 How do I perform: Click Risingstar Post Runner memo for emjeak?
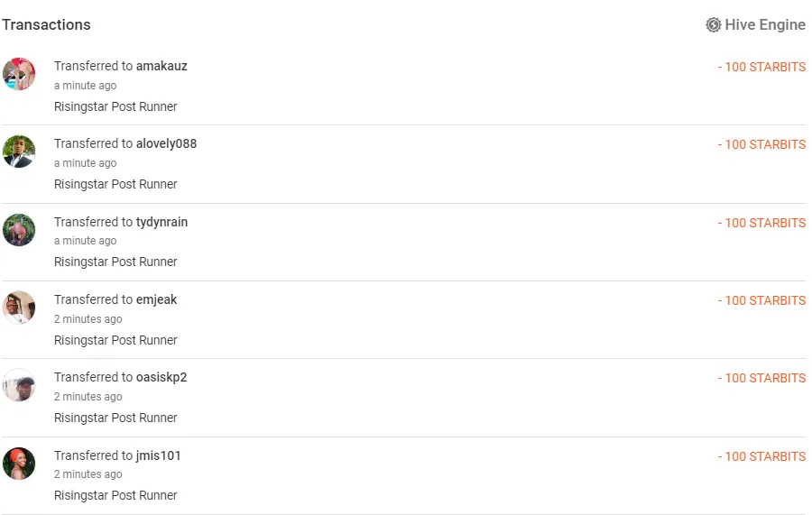(x=115, y=340)
